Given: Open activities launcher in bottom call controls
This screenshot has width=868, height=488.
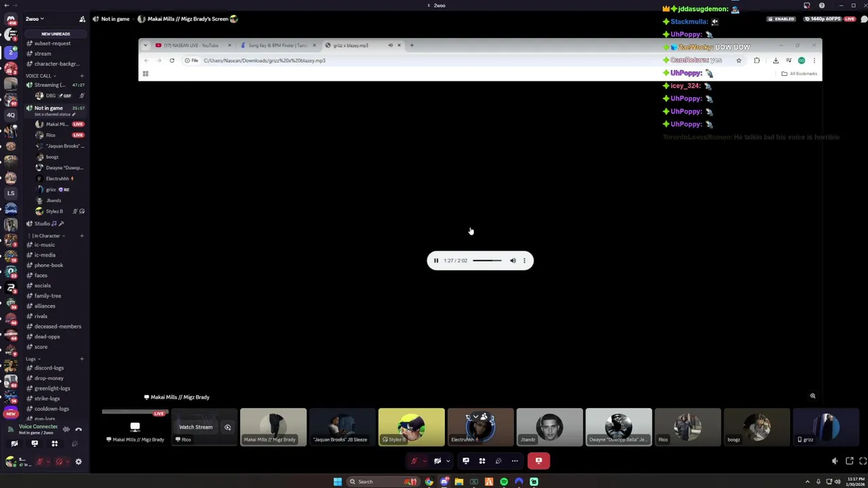Looking at the screenshot, I should pyautogui.click(x=482, y=461).
